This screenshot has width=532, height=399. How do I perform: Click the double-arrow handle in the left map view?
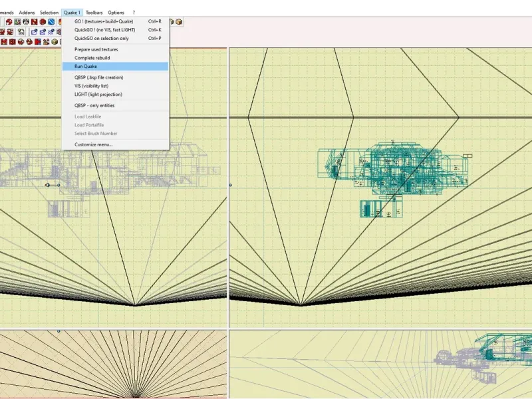pyautogui.click(x=53, y=185)
